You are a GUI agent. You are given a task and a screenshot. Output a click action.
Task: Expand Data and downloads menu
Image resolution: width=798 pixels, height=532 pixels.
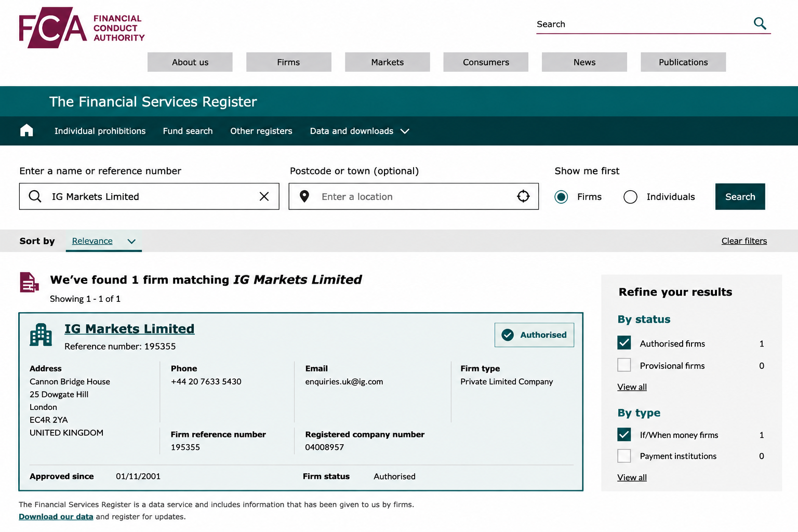(x=360, y=131)
